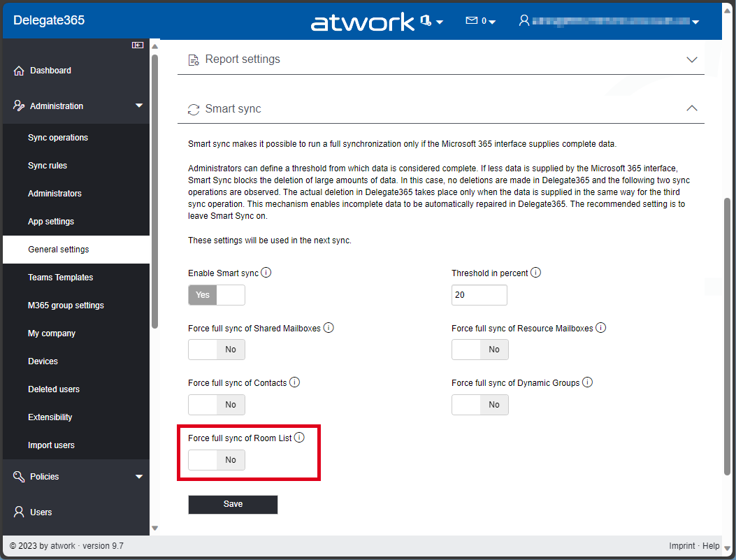Open the Help link in footer
736x560 pixels.
pyautogui.click(x=711, y=545)
